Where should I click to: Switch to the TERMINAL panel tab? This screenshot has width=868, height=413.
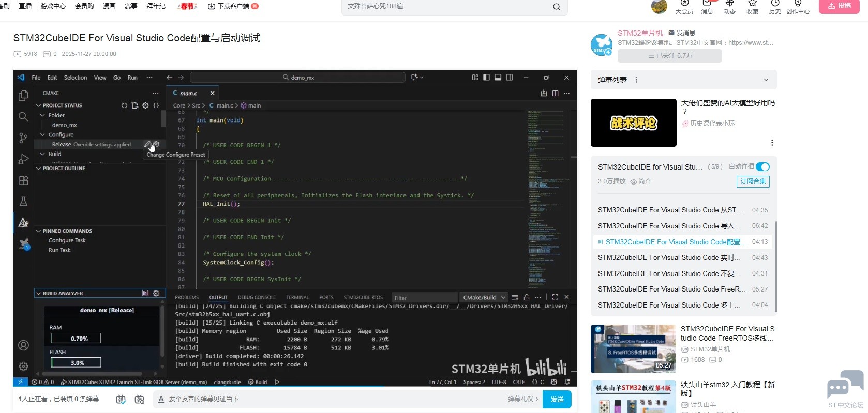[297, 297]
